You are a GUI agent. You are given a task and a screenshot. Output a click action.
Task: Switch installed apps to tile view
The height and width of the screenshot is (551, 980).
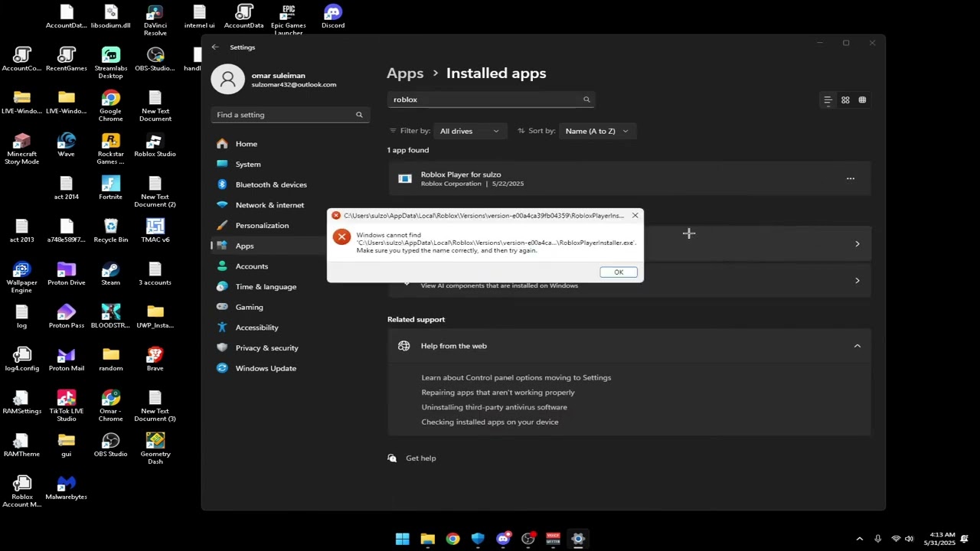click(x=862, y=100)
